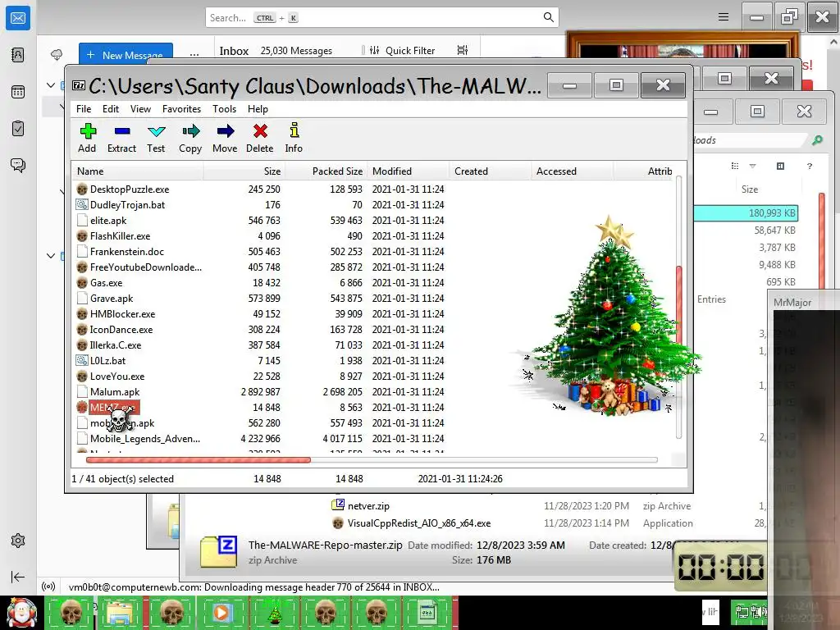Open the File Explorer taskbar icon
840x630 pixels.
click(120, 613)
